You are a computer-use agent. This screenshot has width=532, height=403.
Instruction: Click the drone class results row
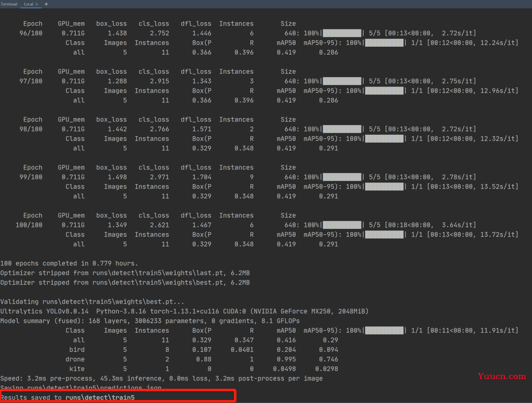(x=202, y=359)
